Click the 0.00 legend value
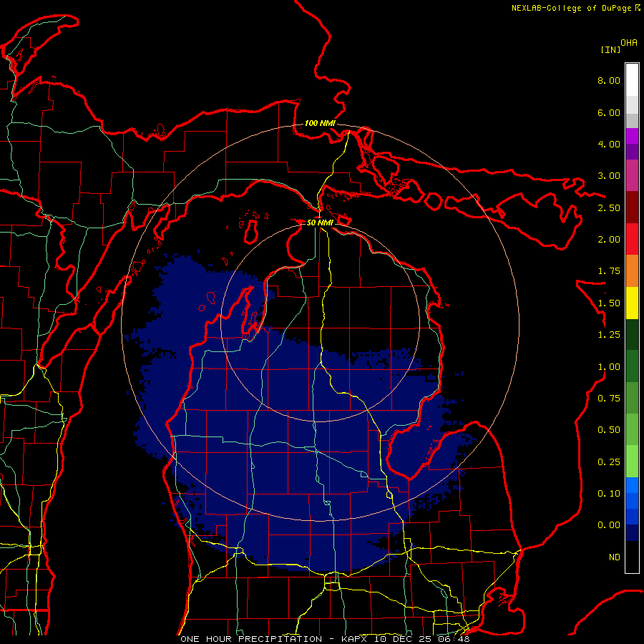This screenshot has height=644, width=644. [x=609, y=525]
